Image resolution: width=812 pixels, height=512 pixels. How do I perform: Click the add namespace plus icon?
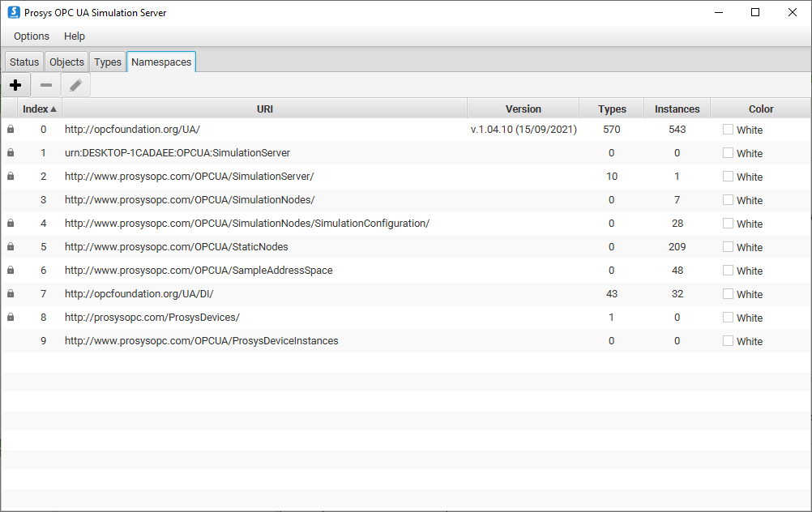pyautogui.click(x=15, y=85)
